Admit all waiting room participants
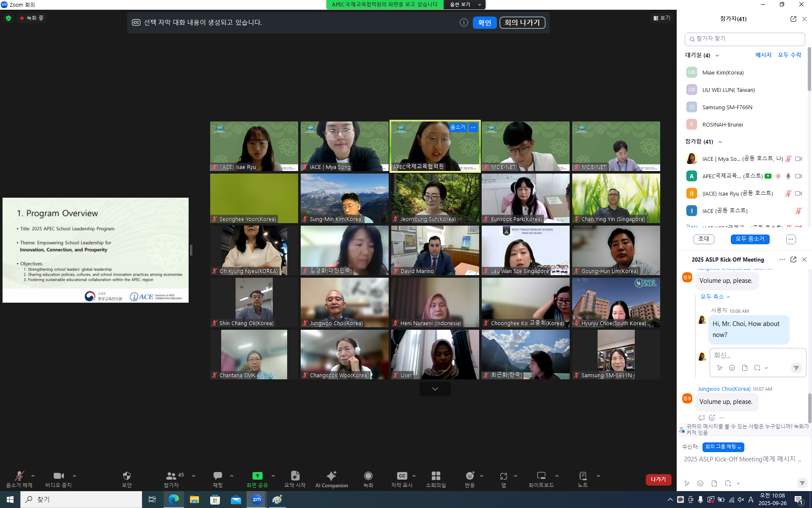This screenshot has width=812, height=508. point(789,55)
